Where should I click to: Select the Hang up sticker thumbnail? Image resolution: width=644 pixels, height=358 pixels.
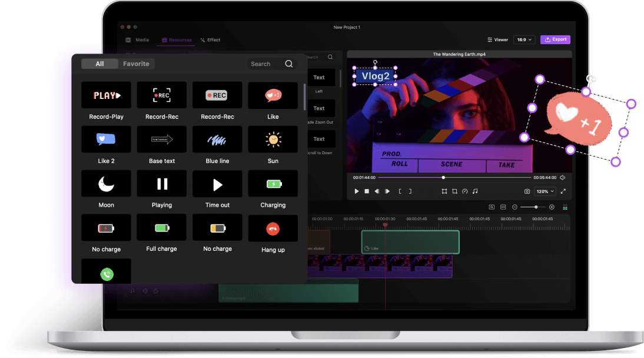[273, 228]
